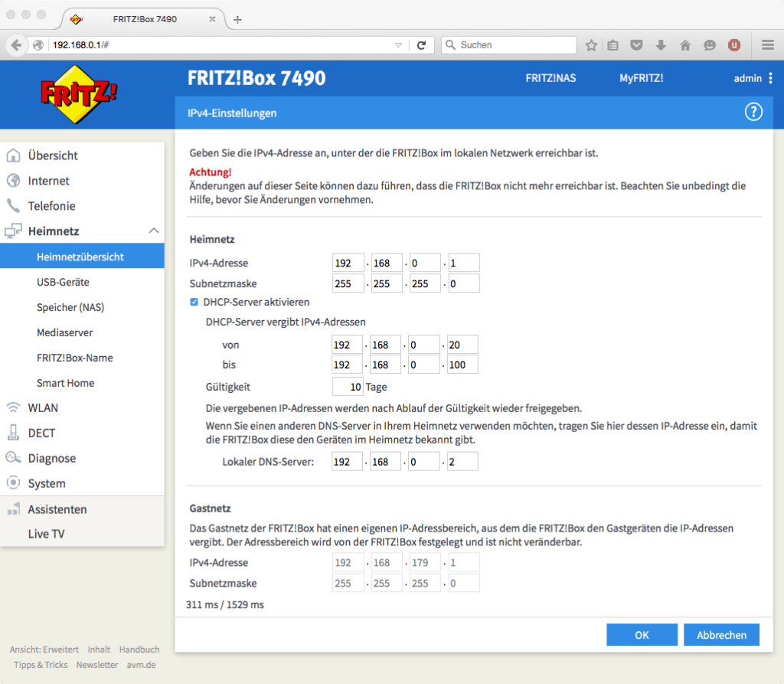Open the admin three-dot menu
784x684 pixels.
point(771,78)
